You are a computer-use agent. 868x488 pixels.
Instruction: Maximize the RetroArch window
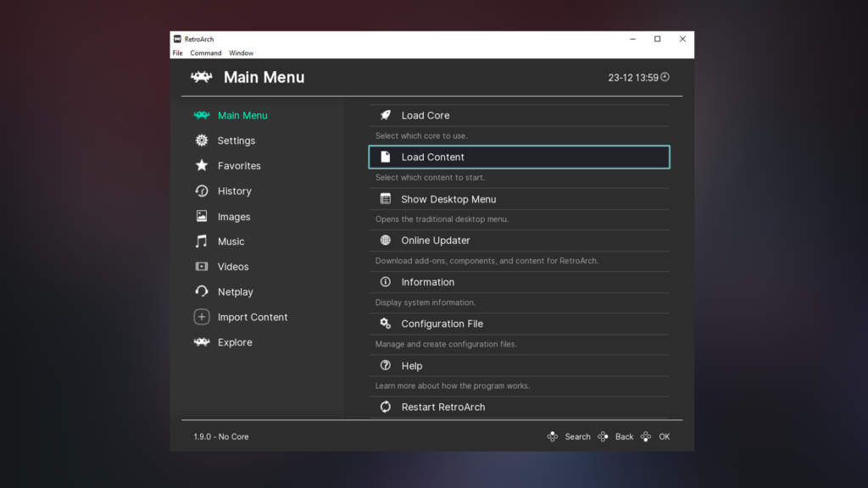(658, 39)
